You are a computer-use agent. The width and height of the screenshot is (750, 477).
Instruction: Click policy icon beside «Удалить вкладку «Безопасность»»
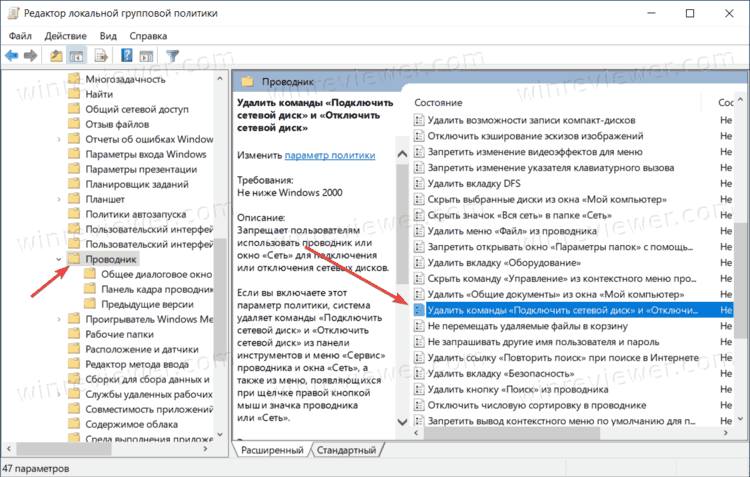point(419,373)
